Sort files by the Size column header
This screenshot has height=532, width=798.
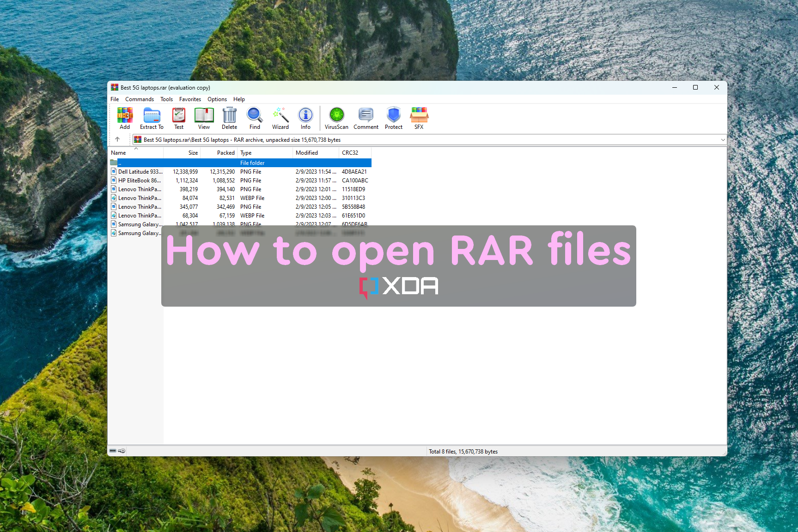tap(193, 152)
